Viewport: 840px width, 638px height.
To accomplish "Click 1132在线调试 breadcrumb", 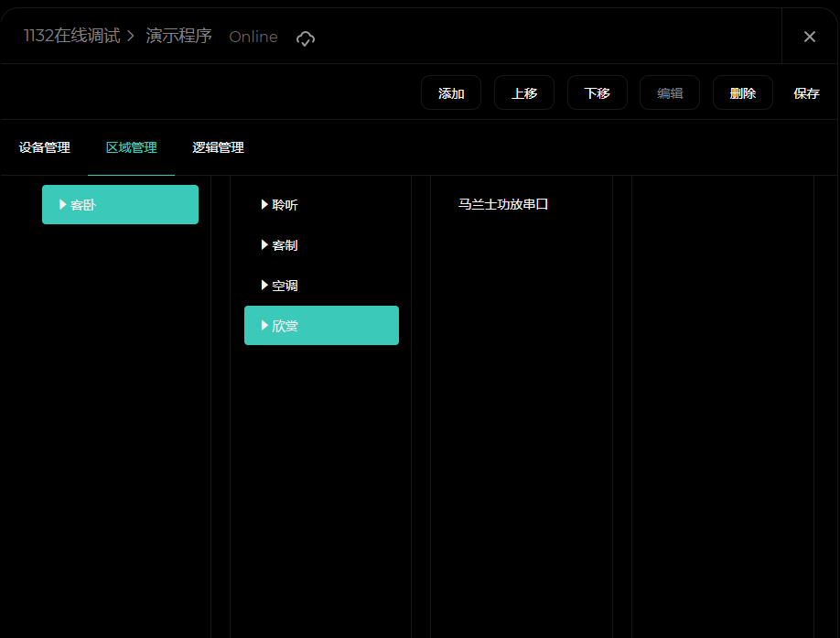I will tap(71, 36).
